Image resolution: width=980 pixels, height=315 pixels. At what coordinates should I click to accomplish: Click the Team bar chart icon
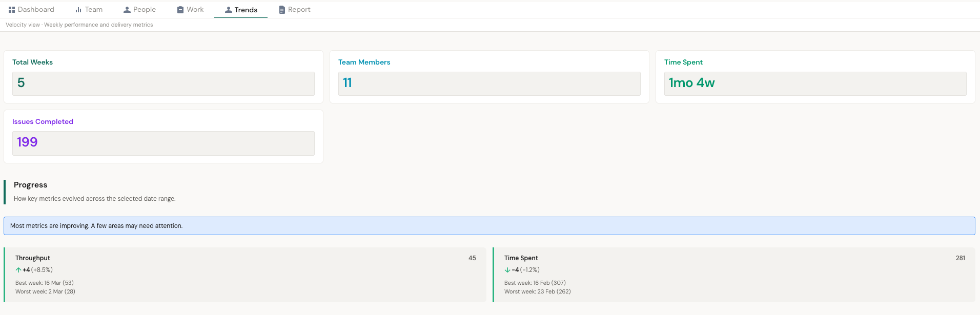click(x=78, y=10)
